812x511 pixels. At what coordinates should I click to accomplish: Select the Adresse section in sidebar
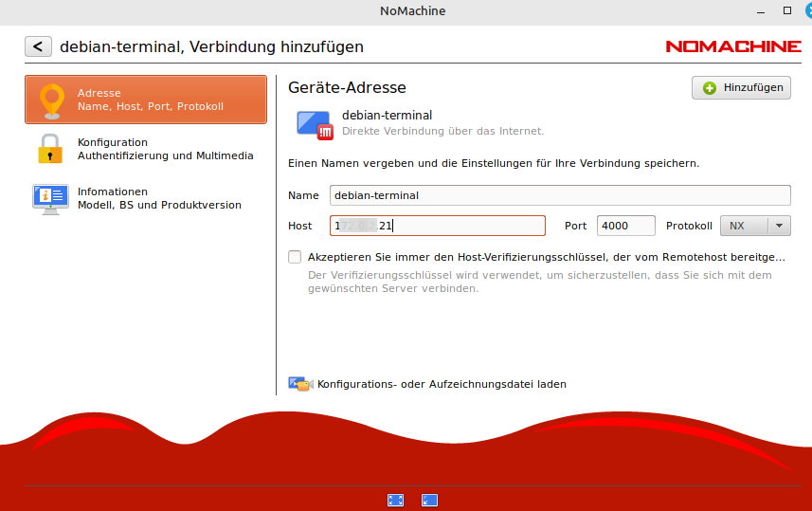point(150,100)
